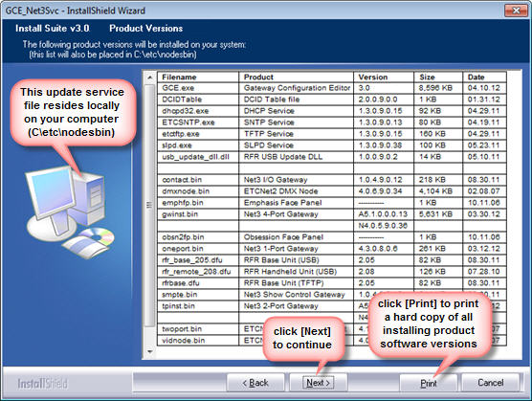The width and height of the screenshot is (532, 401).
Task: Click the Next button to continue
Action: pos(319,383)
